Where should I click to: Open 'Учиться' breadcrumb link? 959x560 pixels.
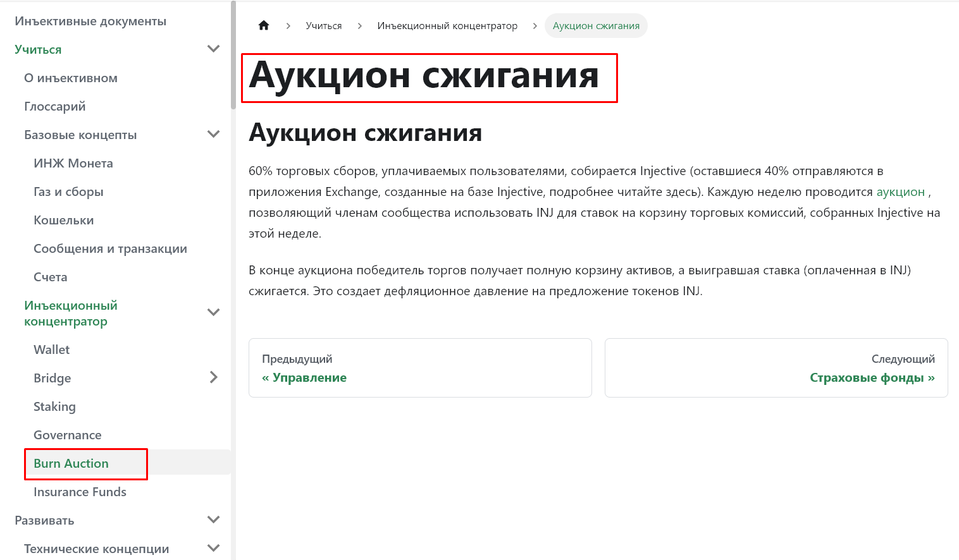324,26
